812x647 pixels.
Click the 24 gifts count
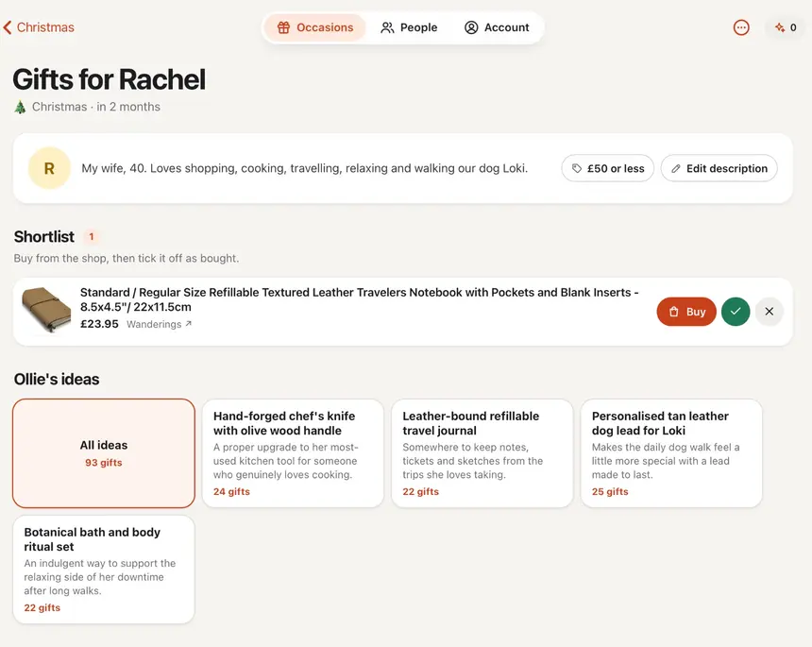(x=231, y=491)
